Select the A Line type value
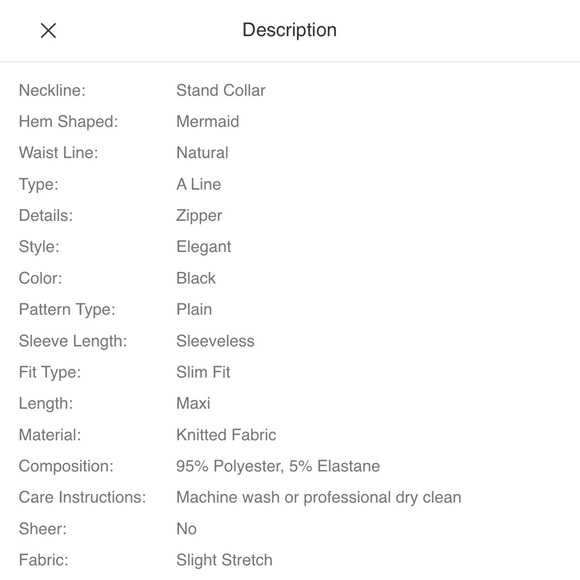The image size is (580, 580). (199, 184)
